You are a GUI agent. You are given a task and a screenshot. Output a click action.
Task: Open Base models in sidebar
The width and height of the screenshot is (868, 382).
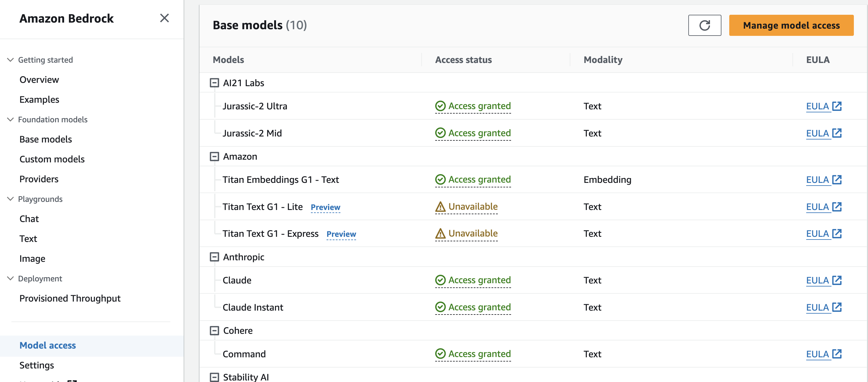point(45,139)
